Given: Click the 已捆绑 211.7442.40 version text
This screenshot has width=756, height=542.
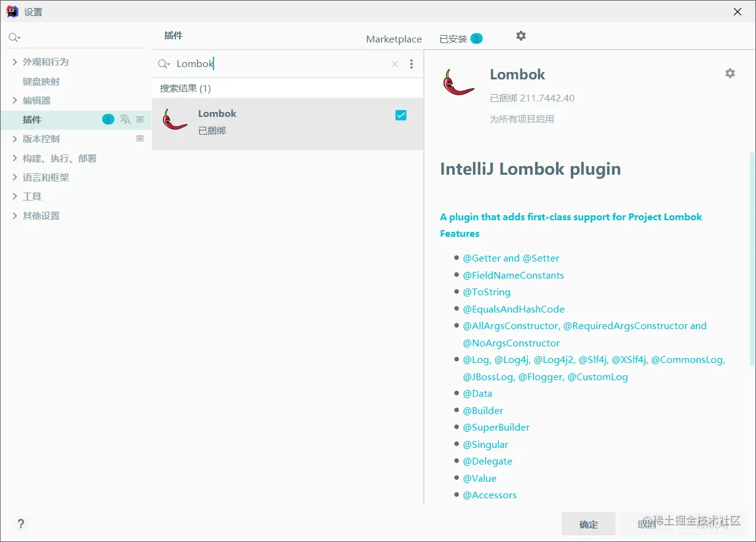Looking at the screenshot, I should click(x=532, y=98).
